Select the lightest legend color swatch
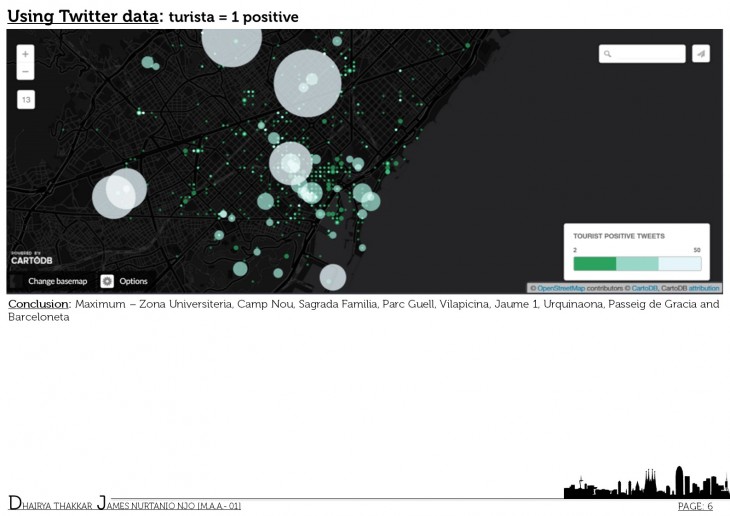730x516 pixels. tap(680, 264)
